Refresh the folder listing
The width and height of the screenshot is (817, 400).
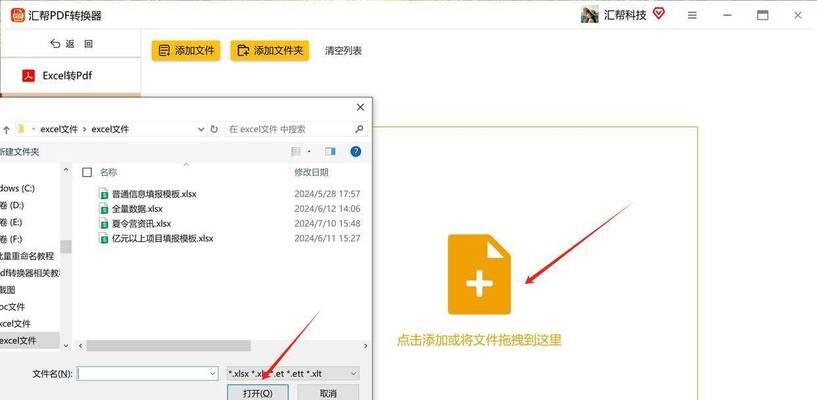coord(214,129)
